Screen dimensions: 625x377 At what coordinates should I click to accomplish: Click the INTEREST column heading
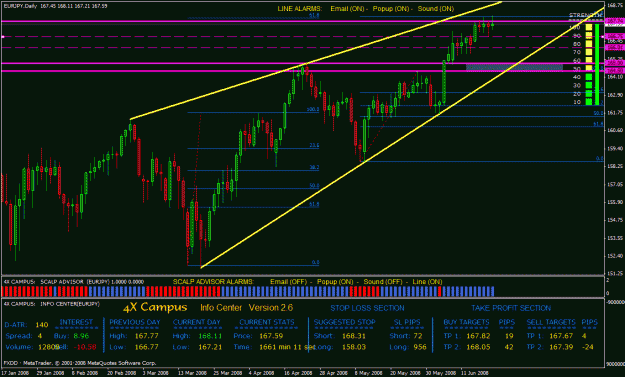pos(76,322)
